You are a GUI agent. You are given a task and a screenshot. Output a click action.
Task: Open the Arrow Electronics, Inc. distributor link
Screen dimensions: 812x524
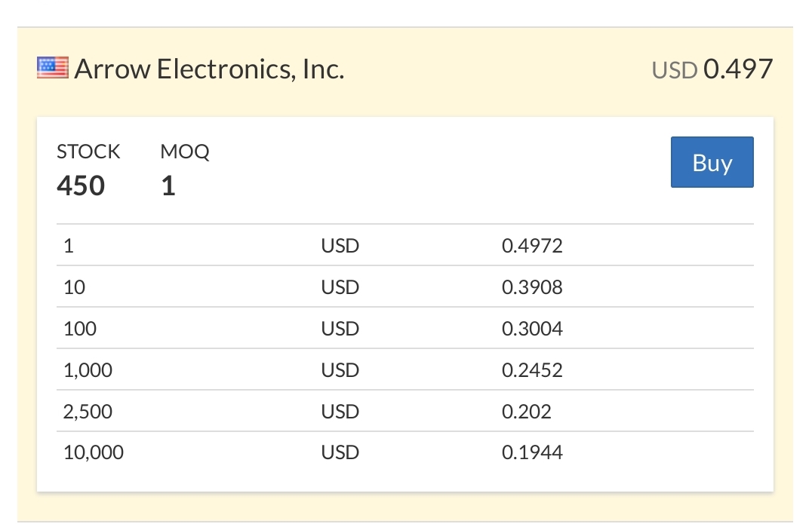209,69
